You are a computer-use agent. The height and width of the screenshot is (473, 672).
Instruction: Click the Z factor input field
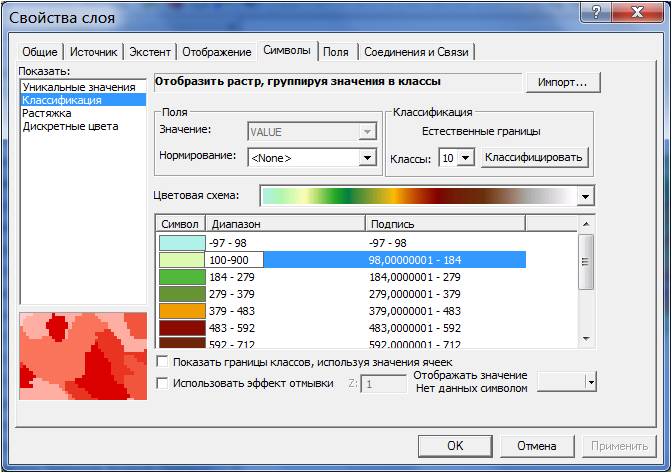(x=383, y=384)
